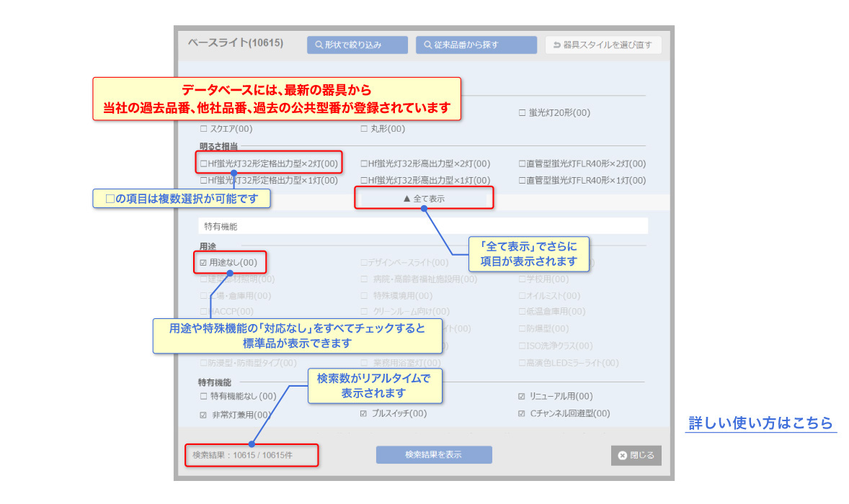
Task: Uncheck the 非常灯兼用 option
Action: click(x=204, y=415)
